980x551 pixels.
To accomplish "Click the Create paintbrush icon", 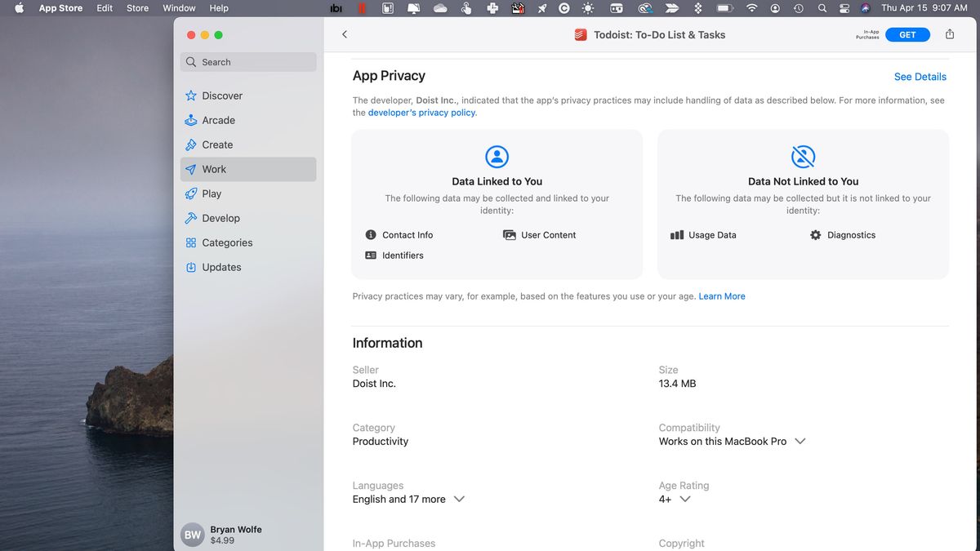I will pos(191,144).
